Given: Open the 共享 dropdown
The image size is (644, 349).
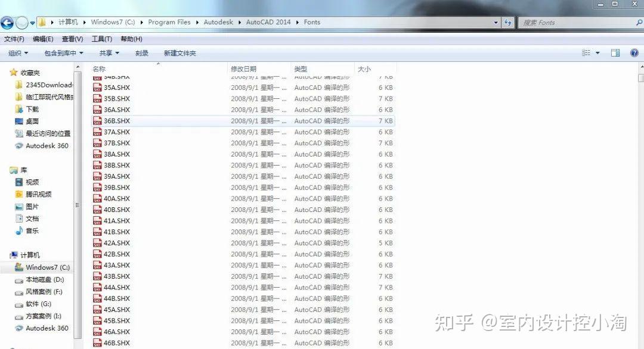Looking at the screenshot, I should (109, 53).
